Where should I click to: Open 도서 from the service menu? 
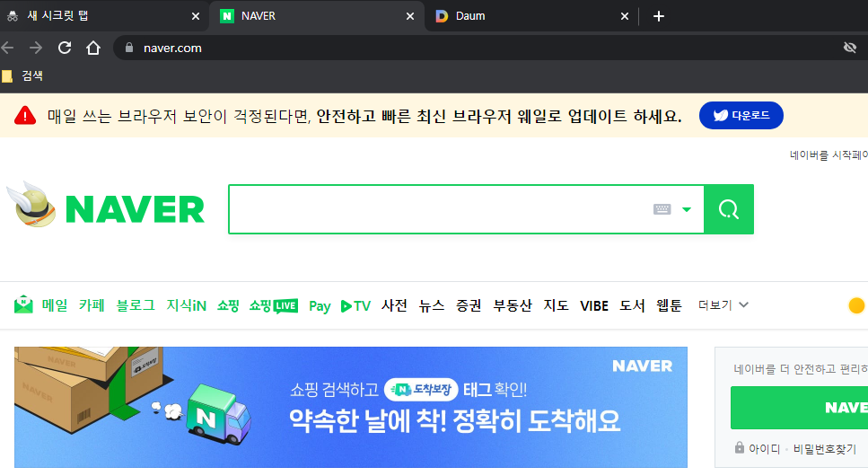[x=632, y=305]
